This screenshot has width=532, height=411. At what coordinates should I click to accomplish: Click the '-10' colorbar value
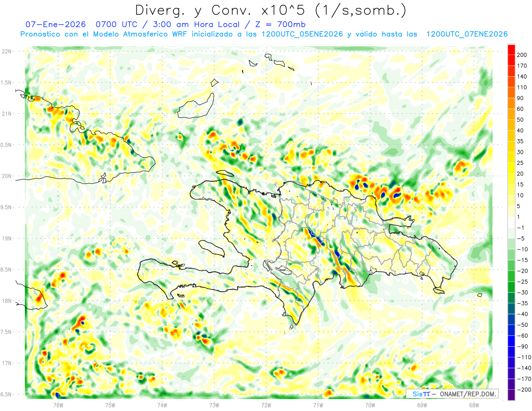(x=522, y=249)
